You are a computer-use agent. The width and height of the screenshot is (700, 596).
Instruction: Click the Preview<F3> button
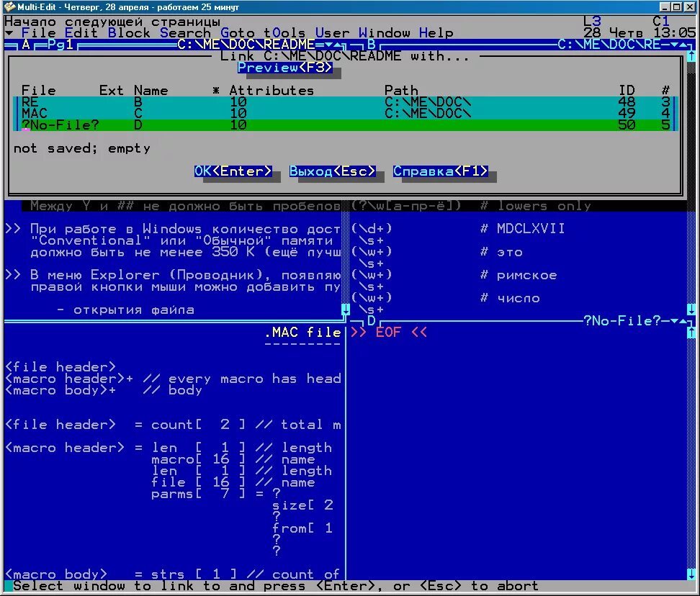click(x=285, y=68)
